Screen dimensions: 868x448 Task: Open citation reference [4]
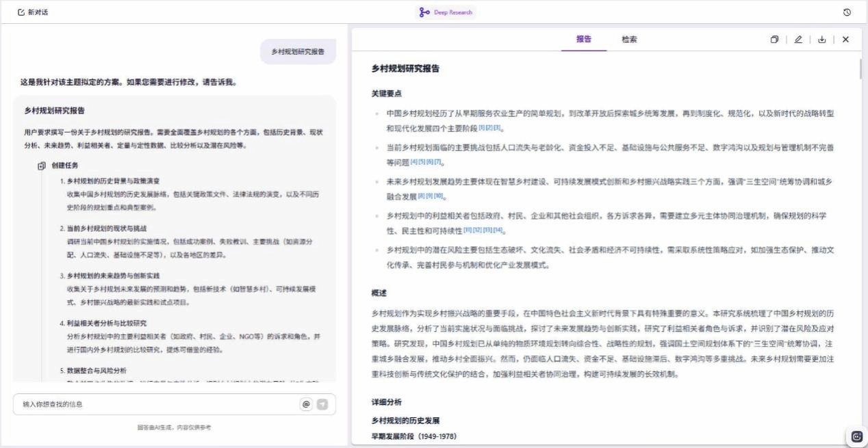[413, 162]
